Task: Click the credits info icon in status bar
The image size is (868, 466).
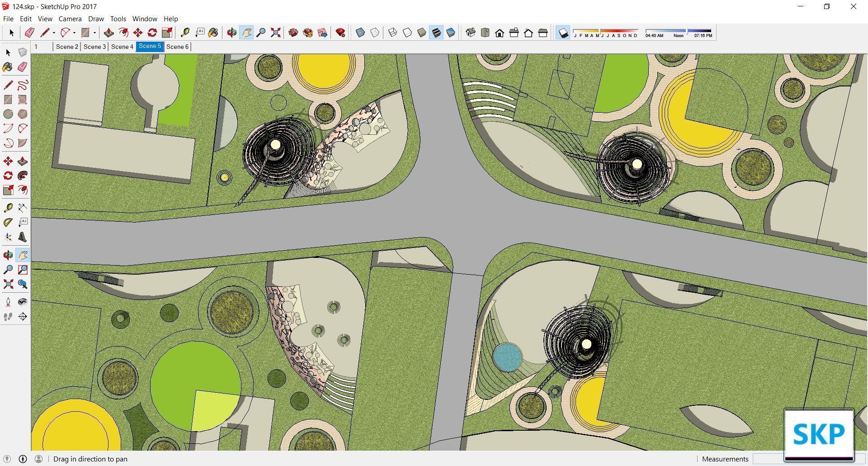Action: click(x=23, y=459)
